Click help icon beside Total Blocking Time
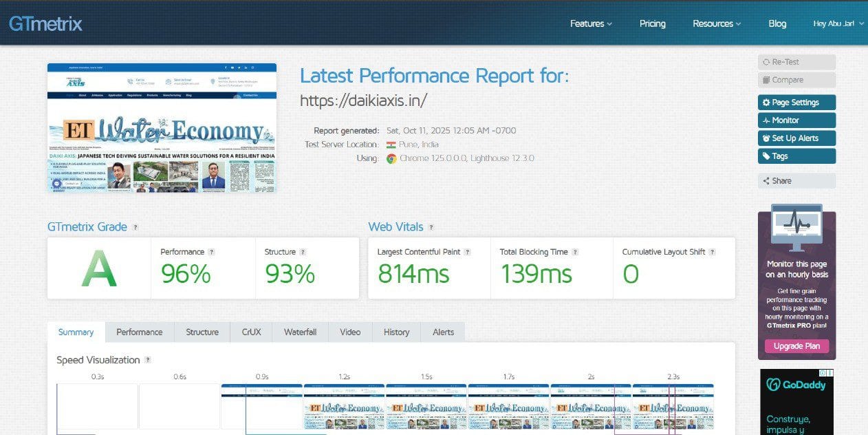868x435 pixels. tap(575, 253)
